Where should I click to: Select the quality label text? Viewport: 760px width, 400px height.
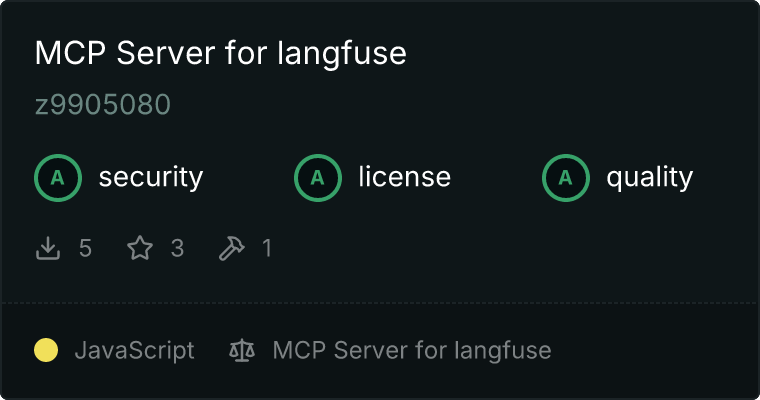coord(649,178)
